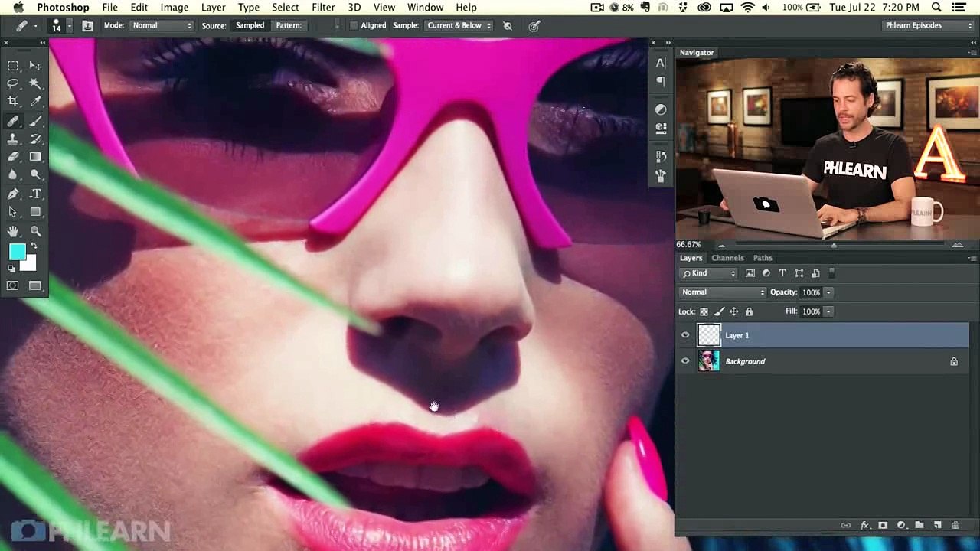980x551 pixels.
Task: Select the Eyedropper tool
Action: [35, 102]
